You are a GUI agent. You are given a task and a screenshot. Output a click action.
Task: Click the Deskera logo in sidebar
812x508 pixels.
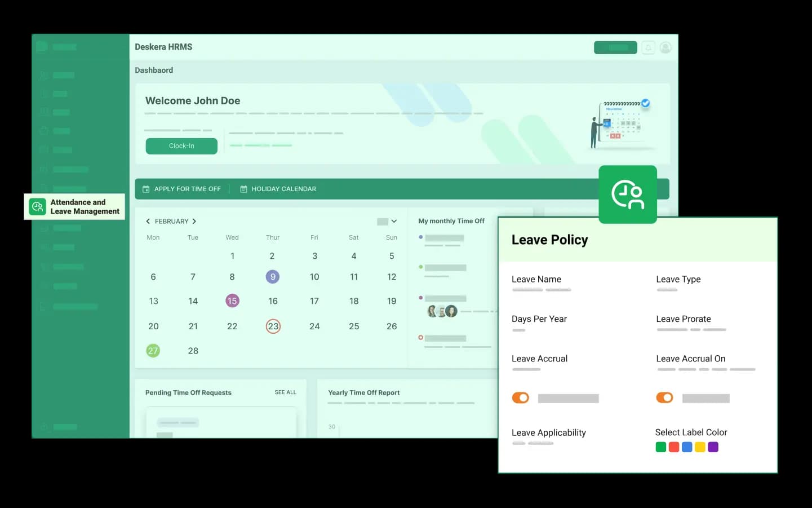click(x=42, y=47)
